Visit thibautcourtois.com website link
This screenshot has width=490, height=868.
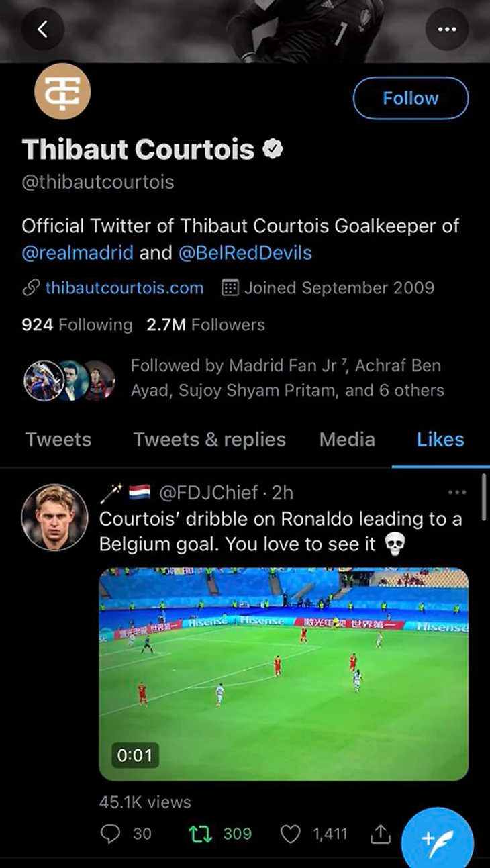(x=124, y=288)
